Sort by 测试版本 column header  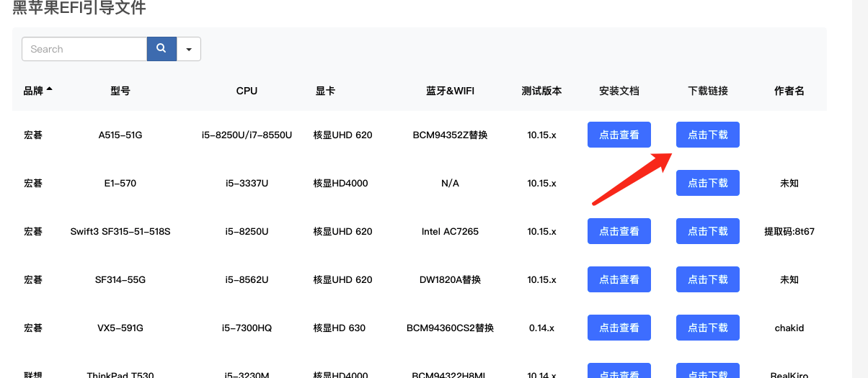(x=541, y=91)
